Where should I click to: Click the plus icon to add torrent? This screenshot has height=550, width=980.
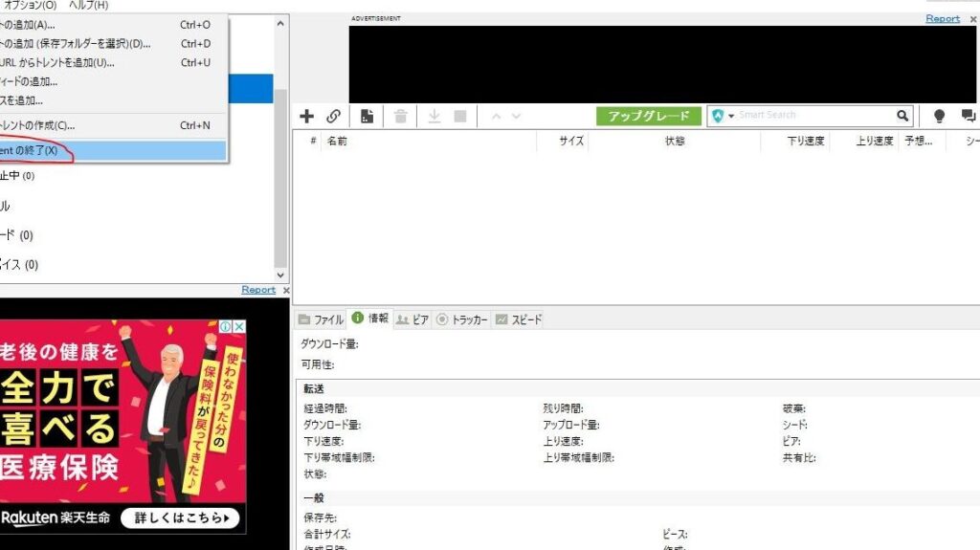click(306, 116)
